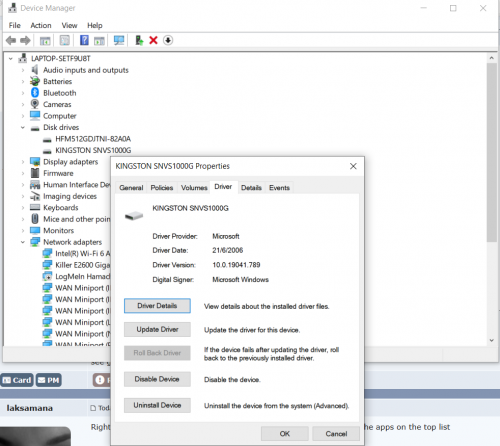Select the Imaging devices category icon
The height and width of the screenshot is (446, 500).
[35, 196]
